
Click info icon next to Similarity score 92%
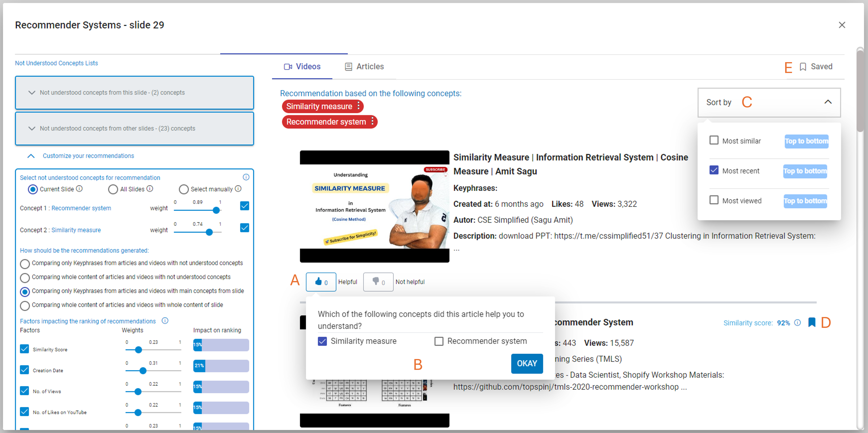click(797, 323)
